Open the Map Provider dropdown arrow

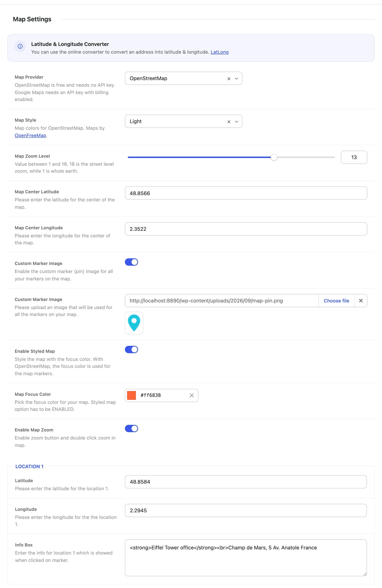tap(237, 79)
